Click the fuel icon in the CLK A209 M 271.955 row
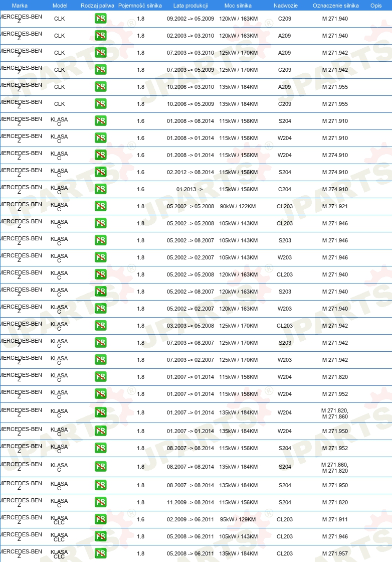 [101, 87]
